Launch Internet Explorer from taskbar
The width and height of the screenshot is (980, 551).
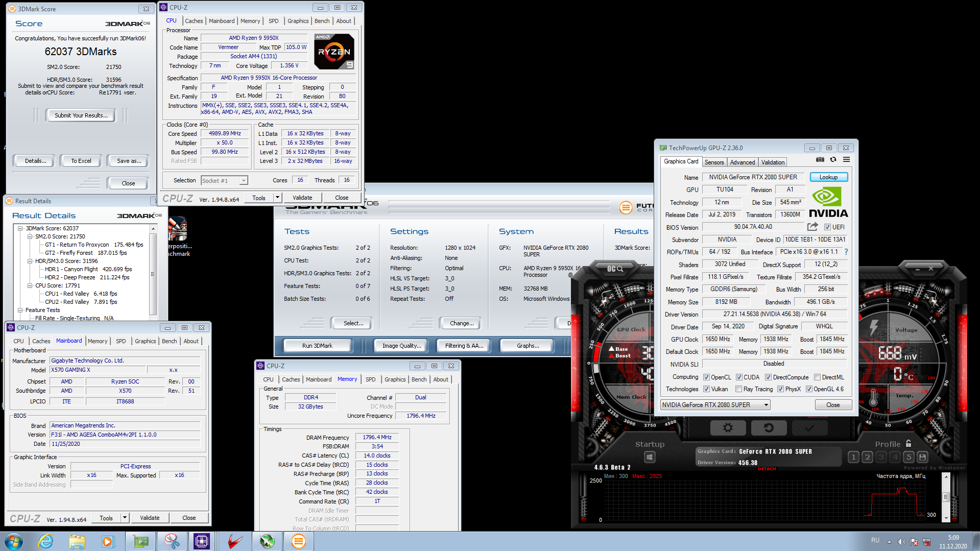[x=46, y=541]
